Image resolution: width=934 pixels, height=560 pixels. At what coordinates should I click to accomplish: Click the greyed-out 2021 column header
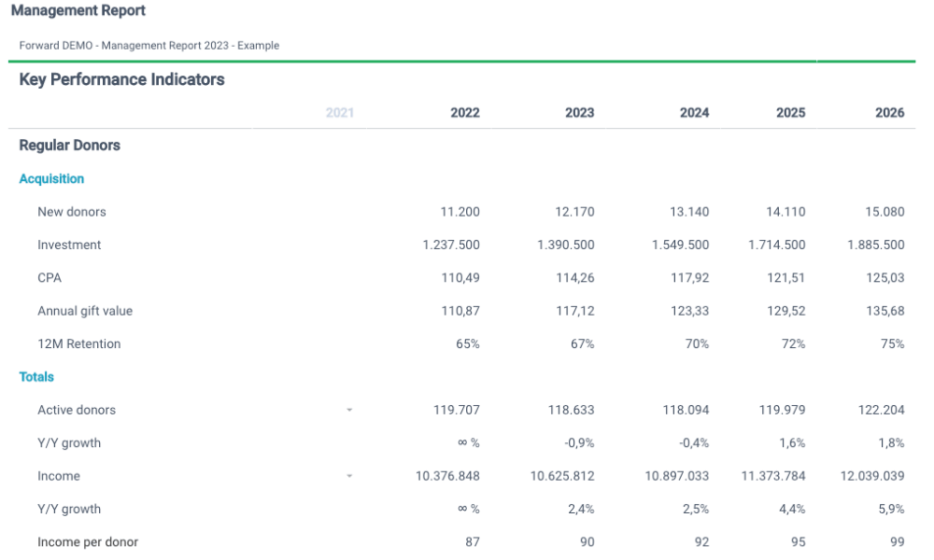click(x=339, y=113)
